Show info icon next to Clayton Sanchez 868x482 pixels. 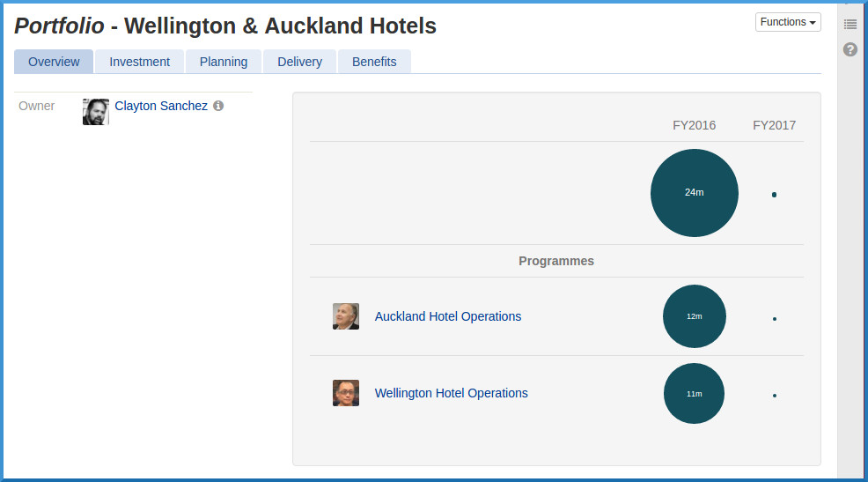218,106
